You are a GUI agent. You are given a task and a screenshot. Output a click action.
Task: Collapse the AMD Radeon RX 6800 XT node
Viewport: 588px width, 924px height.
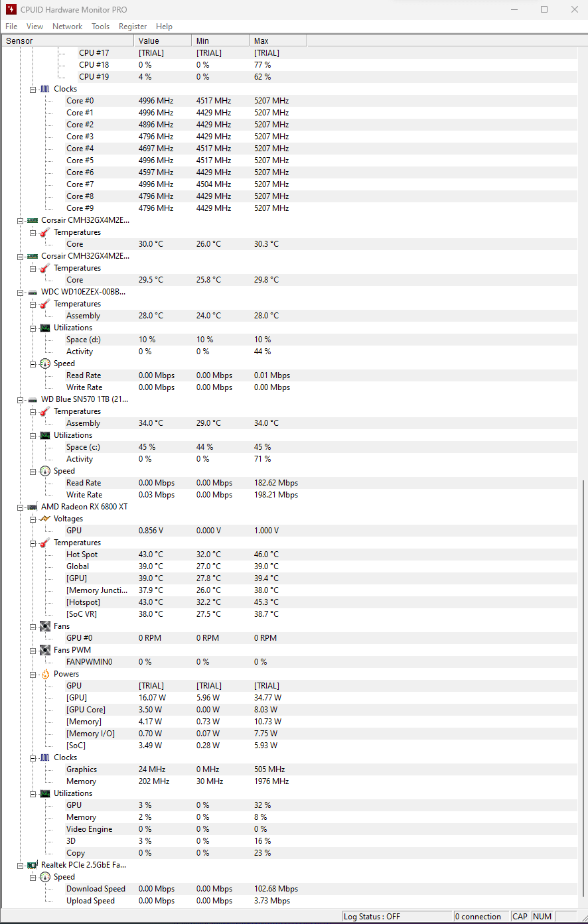point(21,507)
